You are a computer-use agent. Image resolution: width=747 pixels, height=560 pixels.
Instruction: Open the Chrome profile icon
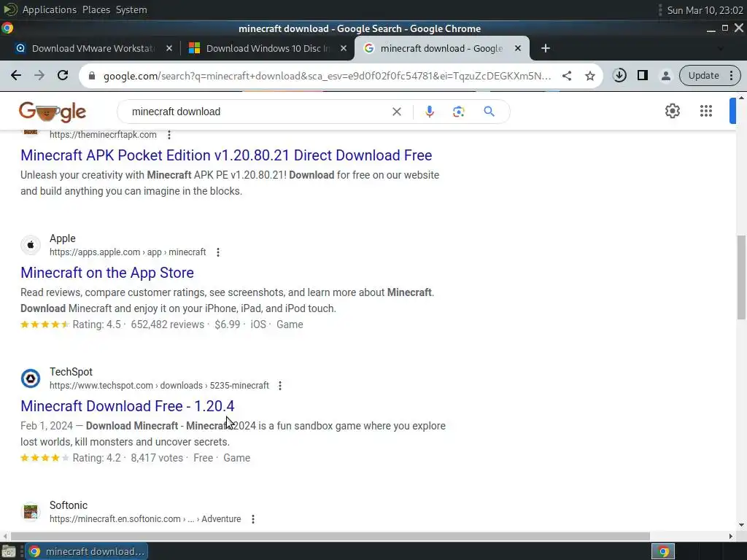tap(665, 75)
